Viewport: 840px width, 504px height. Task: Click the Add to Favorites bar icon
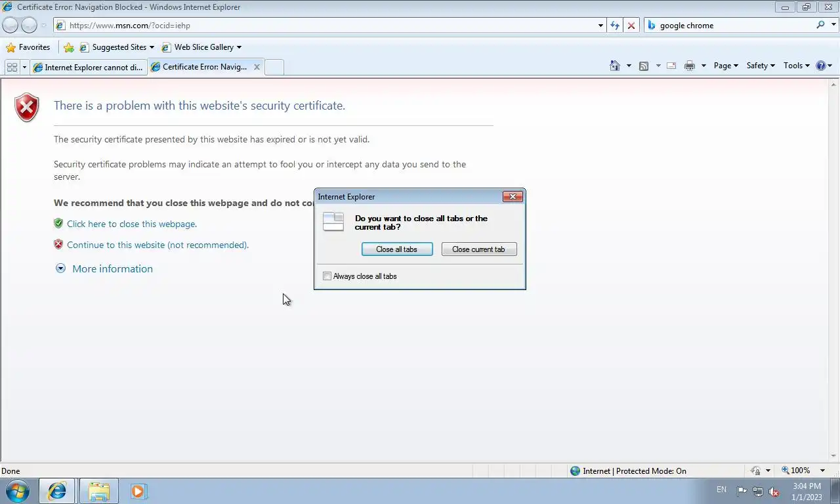[69, 47]
